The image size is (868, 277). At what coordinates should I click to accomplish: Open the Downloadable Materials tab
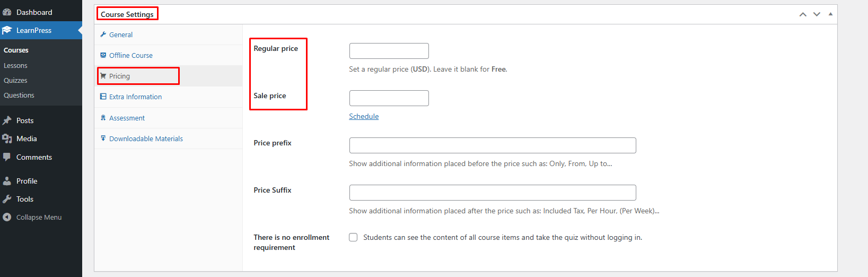[x=146, y=138]
